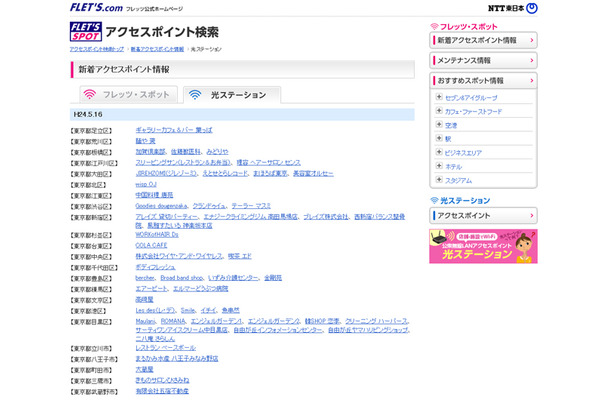Image resolution: width=610 pixels, height=400 pixels.
Task: Open the 有限会社五宿不動産 link
Action: pos(162,391)
